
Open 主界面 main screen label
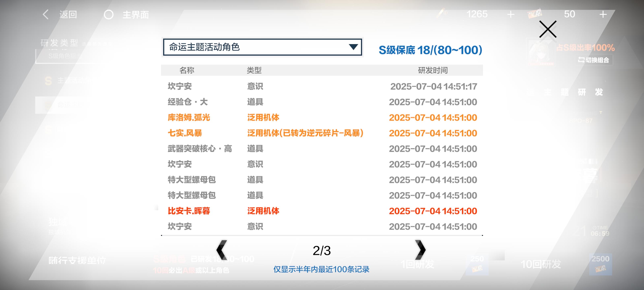click(x=135, y=14)
